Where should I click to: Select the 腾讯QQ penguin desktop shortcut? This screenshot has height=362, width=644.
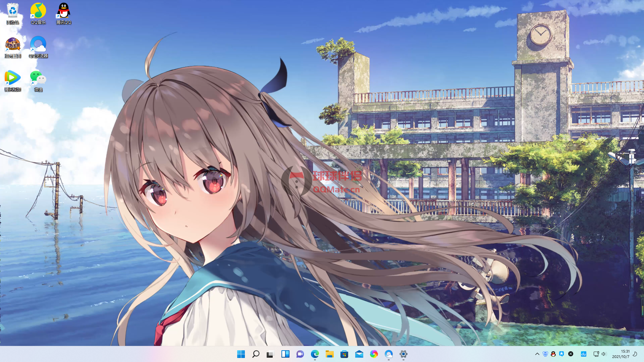click(64, 13)
